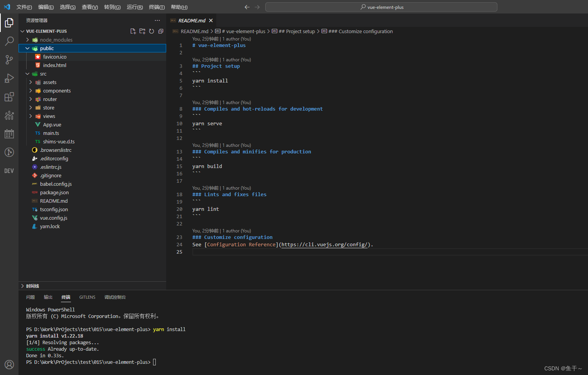
Task: Open the Run and Debug view
Action: [x=9, y=78]
